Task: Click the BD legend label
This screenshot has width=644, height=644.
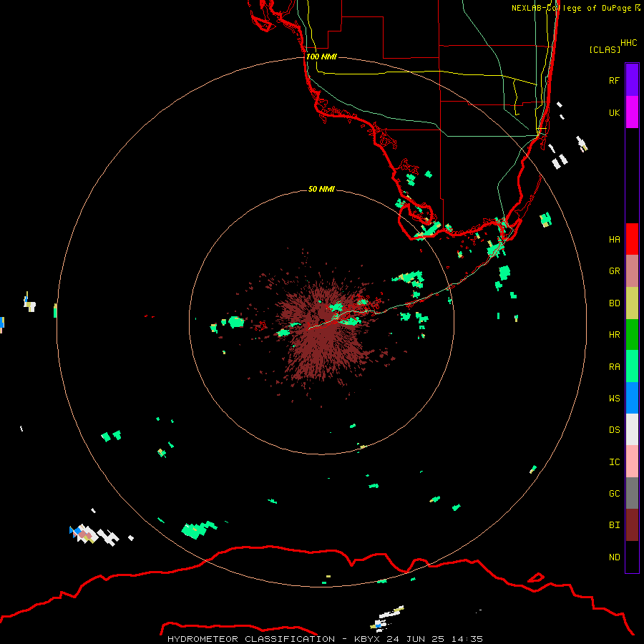Action: (x=614, y=303)
